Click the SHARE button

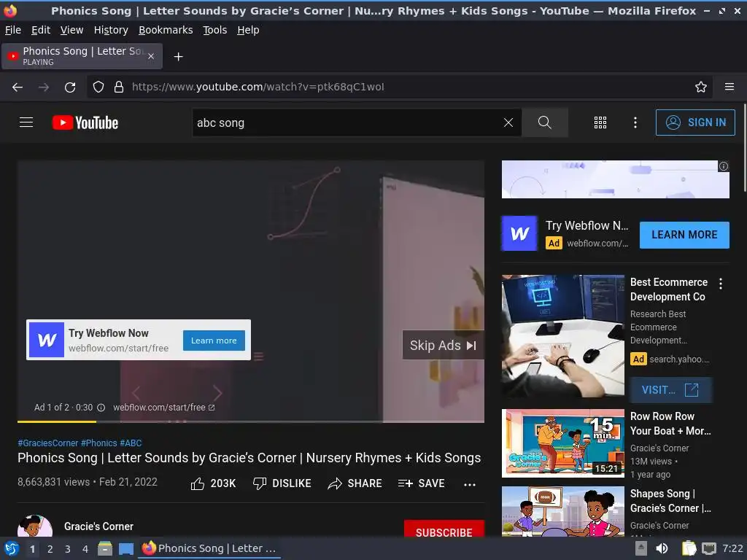tap(355, 483)
